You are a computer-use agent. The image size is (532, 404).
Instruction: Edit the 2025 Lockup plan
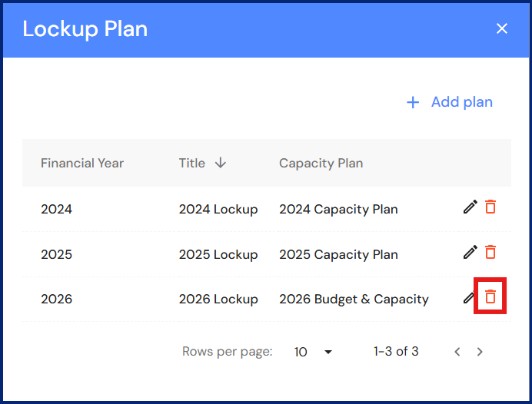click(470, 252)
